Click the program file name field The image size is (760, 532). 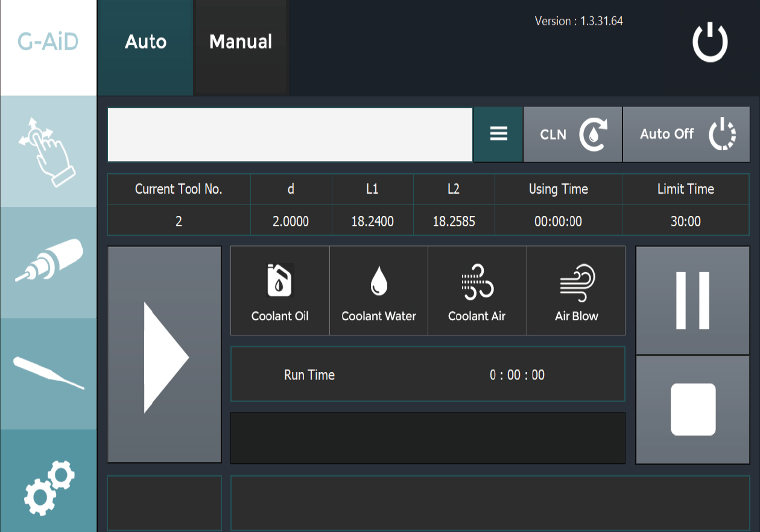[x=290, y=135]
